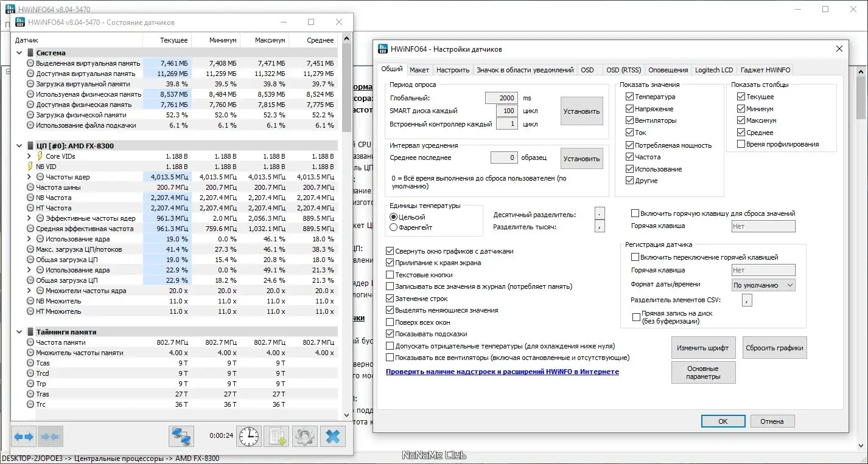Open the HWiNFO add-ons check link
The height and width of the screenshot is (464, 868).
pyautogui.click(x=502, y=372)
